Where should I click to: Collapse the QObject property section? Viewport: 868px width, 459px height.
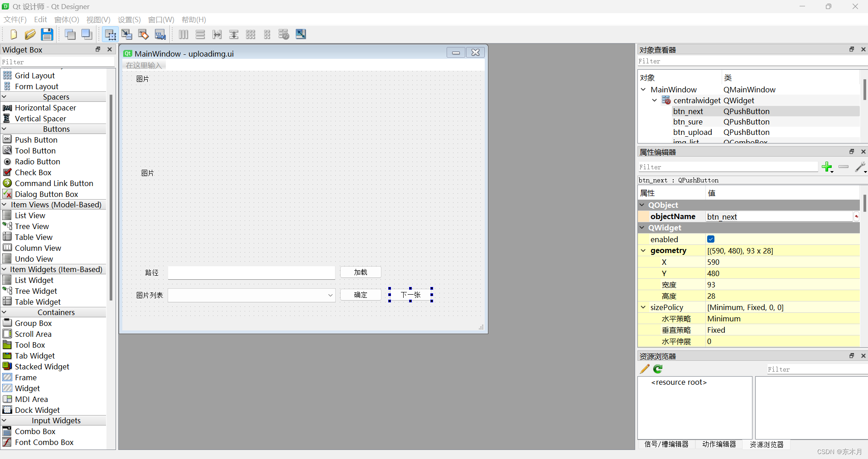click(x=642, y=205)
